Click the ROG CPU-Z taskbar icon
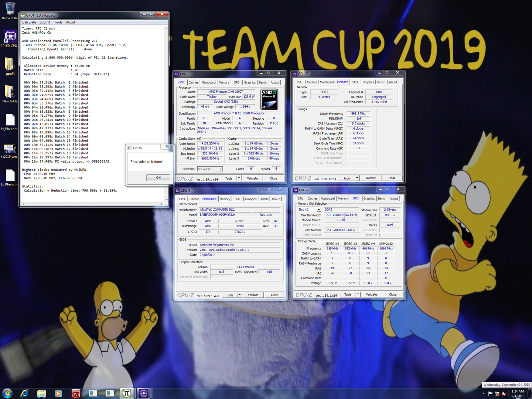Screen dimensions: 532x399 coord(76,393)
